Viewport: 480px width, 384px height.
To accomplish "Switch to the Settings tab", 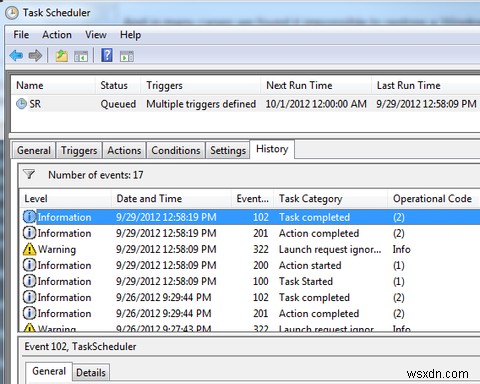I will (x=228, y=150).
